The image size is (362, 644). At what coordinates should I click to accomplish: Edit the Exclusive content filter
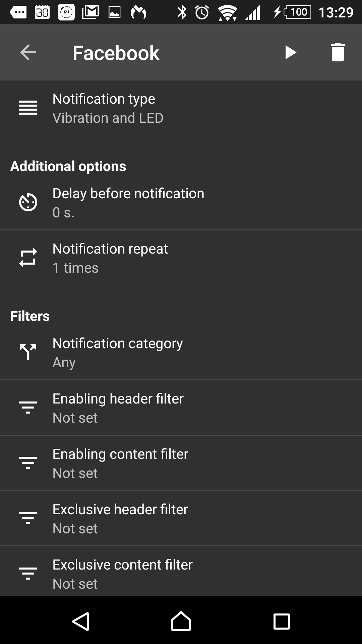tap(181, 573)
